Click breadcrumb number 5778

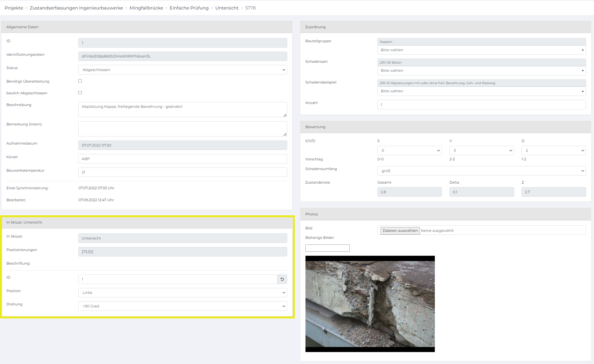coord(250,8)
